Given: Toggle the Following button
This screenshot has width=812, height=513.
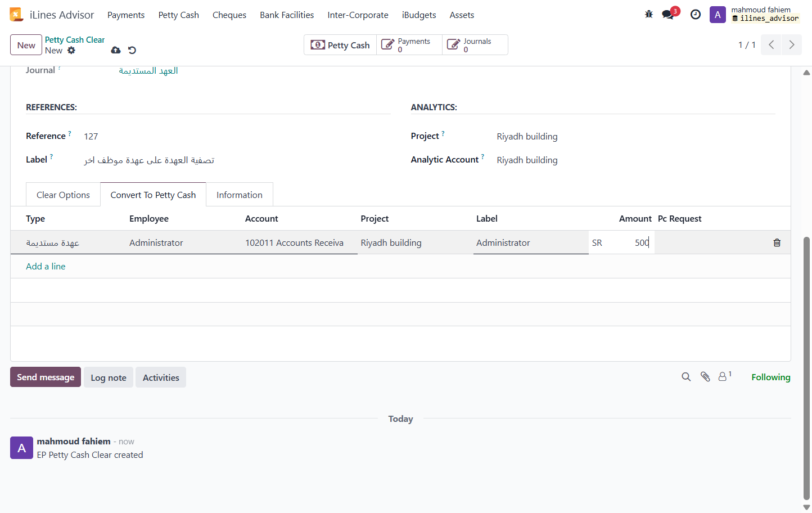Looking at the screenshot, I should pyautogui.click(x=771, y=377).
